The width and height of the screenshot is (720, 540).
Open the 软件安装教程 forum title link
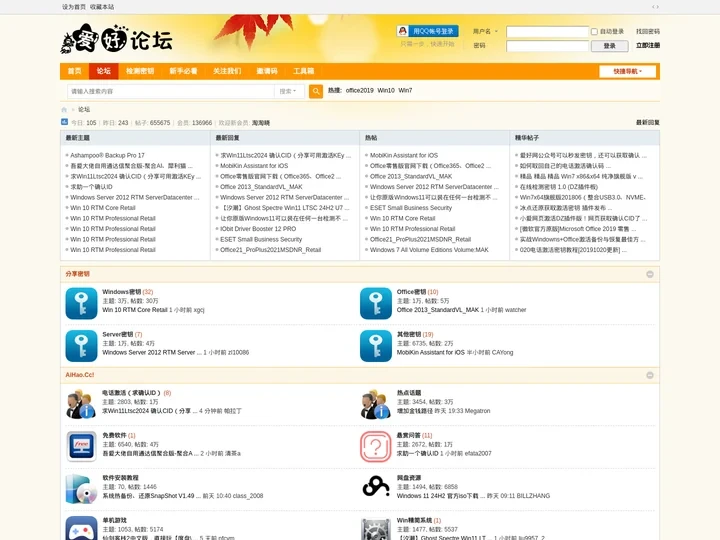(120, 478)
